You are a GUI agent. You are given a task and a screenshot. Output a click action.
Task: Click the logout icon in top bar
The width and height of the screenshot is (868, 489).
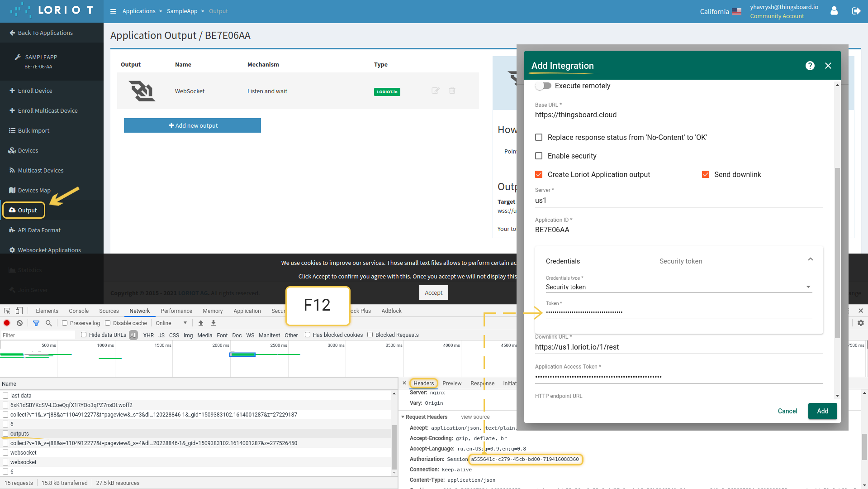tap(856, 11)
